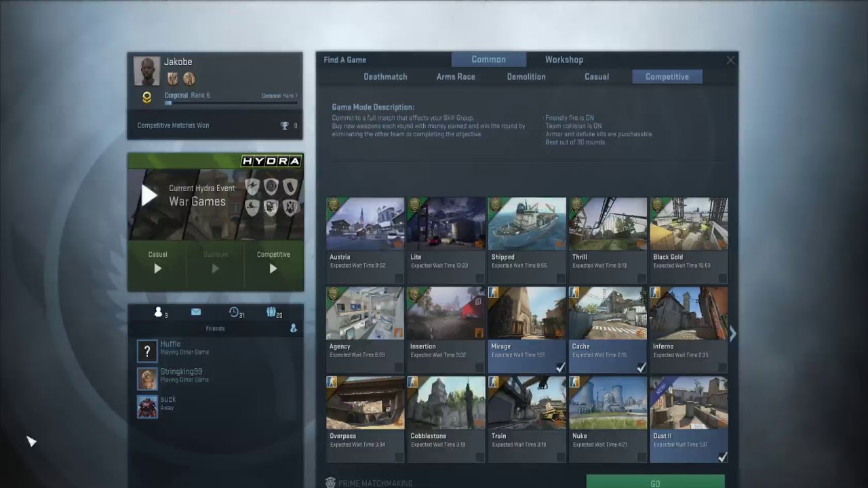Image resolution: width=868 pixels, height=488 pixels.
Task: Click the trophy icon beside matches won
Action: point(285,125)
